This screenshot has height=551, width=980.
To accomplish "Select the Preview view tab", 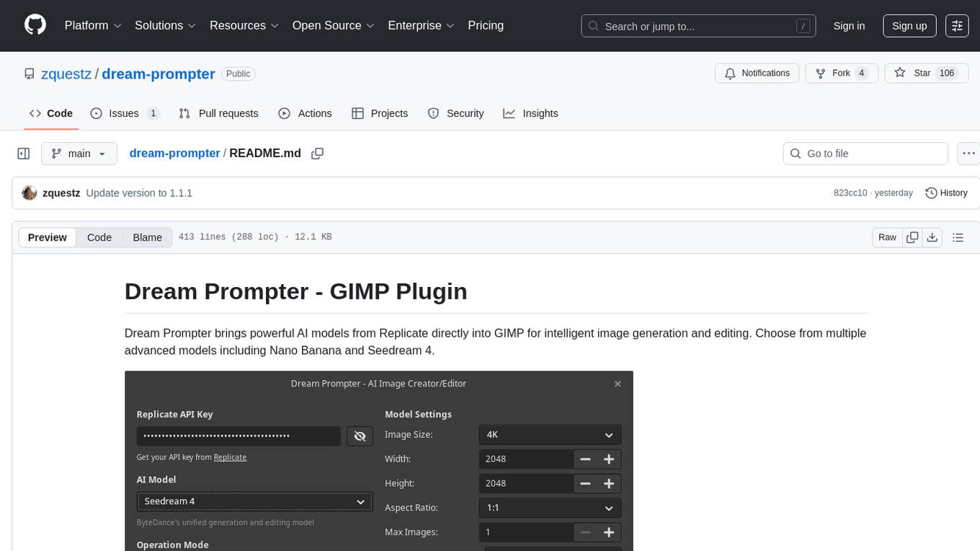I will [x=48, y=237].
